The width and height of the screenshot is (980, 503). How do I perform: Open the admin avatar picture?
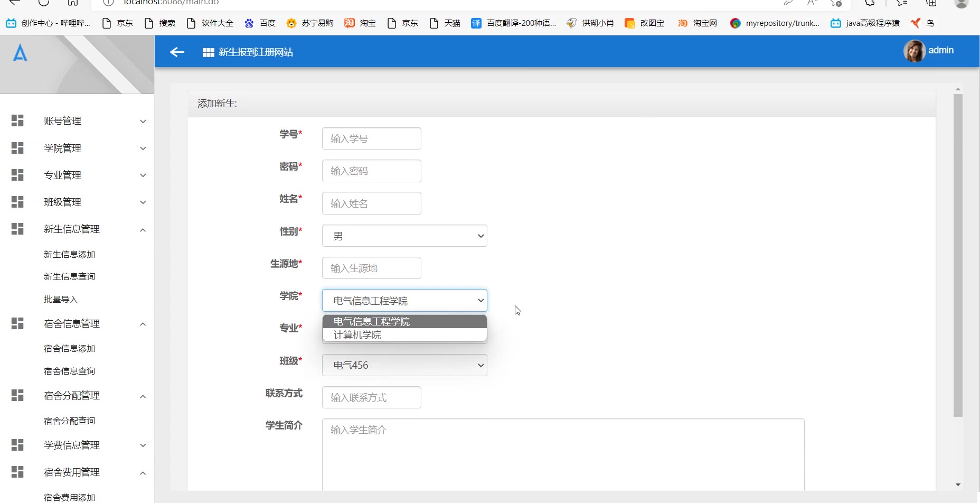point(914,51)
